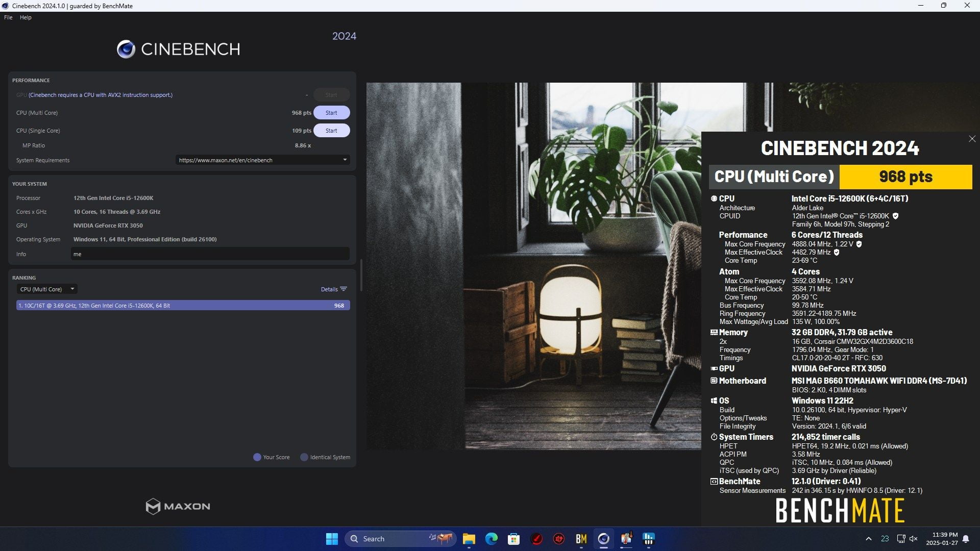Click the 'Identical System' legend dot

pyautogui.click(x=304, y=457)
